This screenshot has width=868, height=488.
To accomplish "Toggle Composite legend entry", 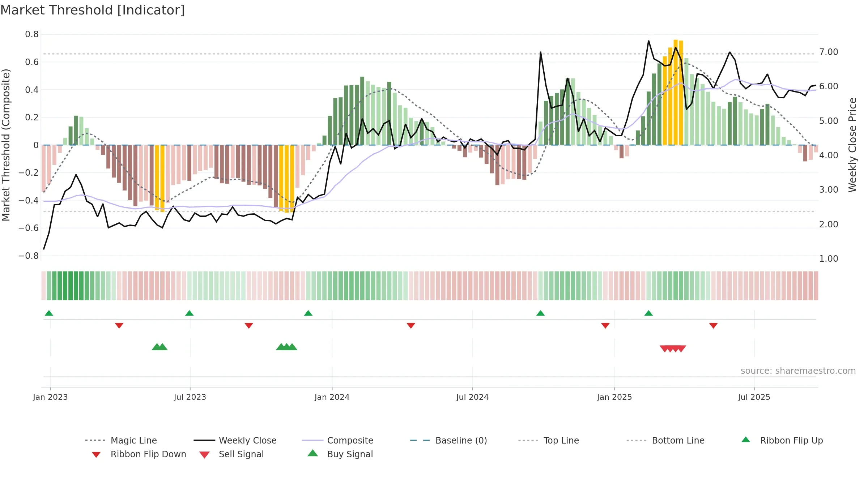I will coord(337,440).
